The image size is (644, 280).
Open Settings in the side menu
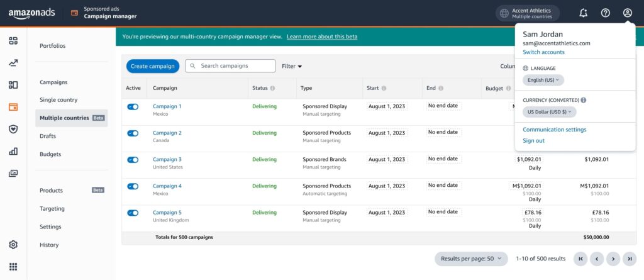point(50,227)
